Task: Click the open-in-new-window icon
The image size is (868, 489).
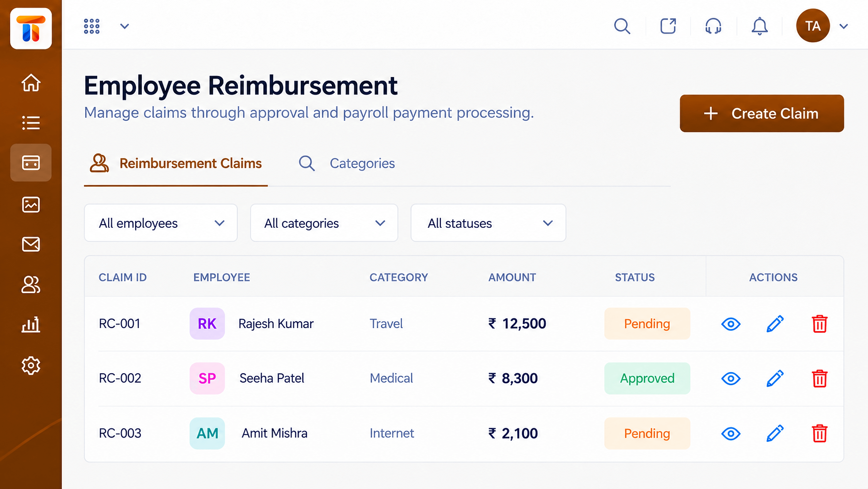Action: point(668,26)
